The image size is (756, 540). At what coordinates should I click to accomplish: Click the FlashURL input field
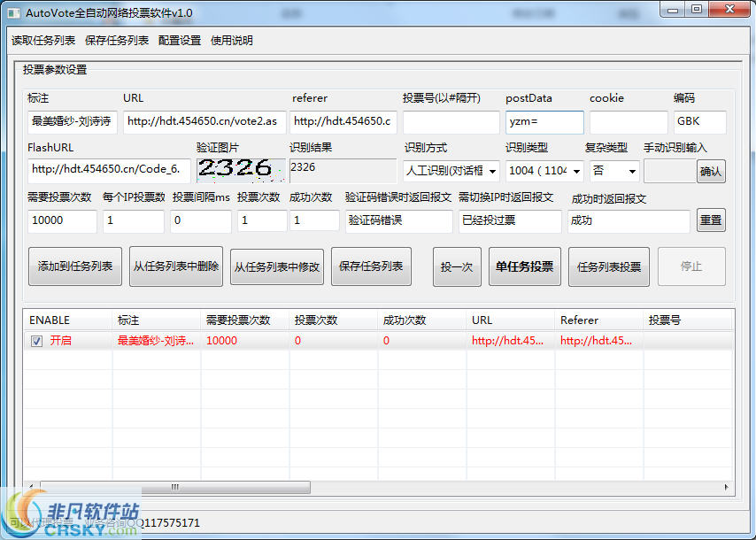[x=109, y=171]
